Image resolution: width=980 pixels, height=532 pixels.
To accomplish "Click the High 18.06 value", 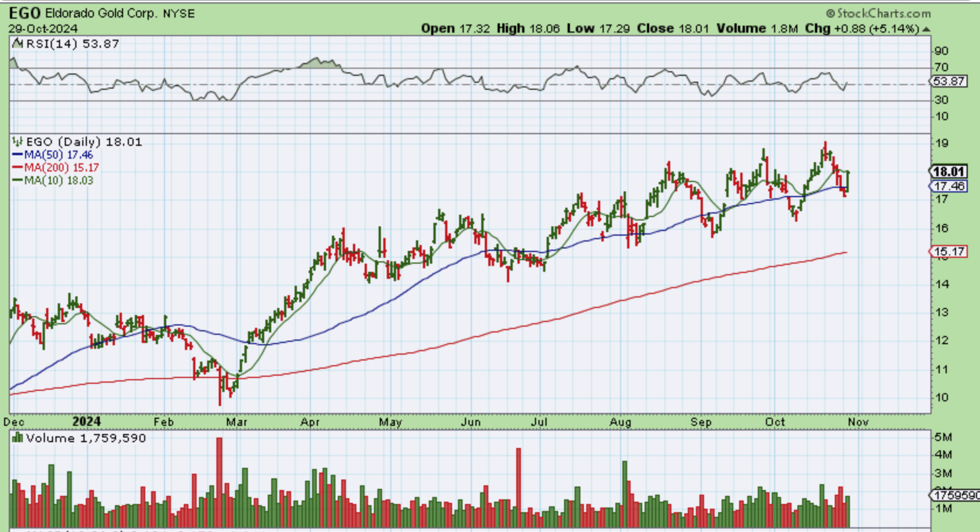I will tap(528, 29).
